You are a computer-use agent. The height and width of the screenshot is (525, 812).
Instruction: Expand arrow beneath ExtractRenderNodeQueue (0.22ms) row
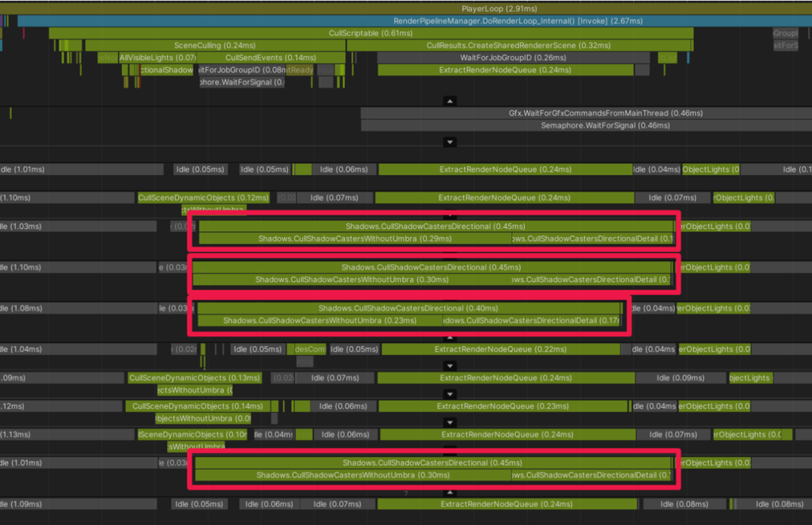(450, 366)
